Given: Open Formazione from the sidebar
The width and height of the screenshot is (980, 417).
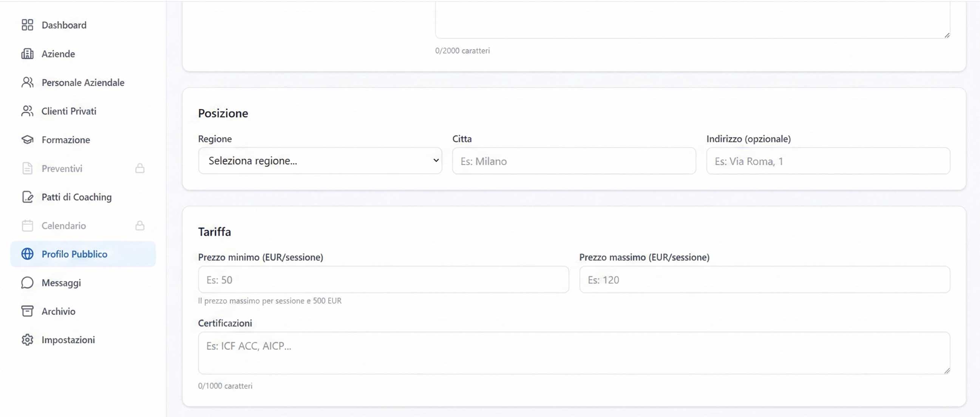Looking at the screenshot, I should click(x=83, y=140).
